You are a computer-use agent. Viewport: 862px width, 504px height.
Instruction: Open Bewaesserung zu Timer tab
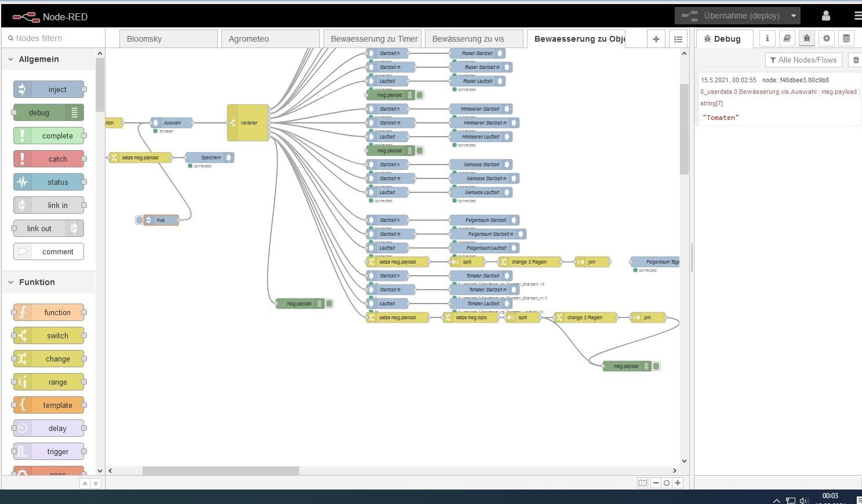coord(372,39)
